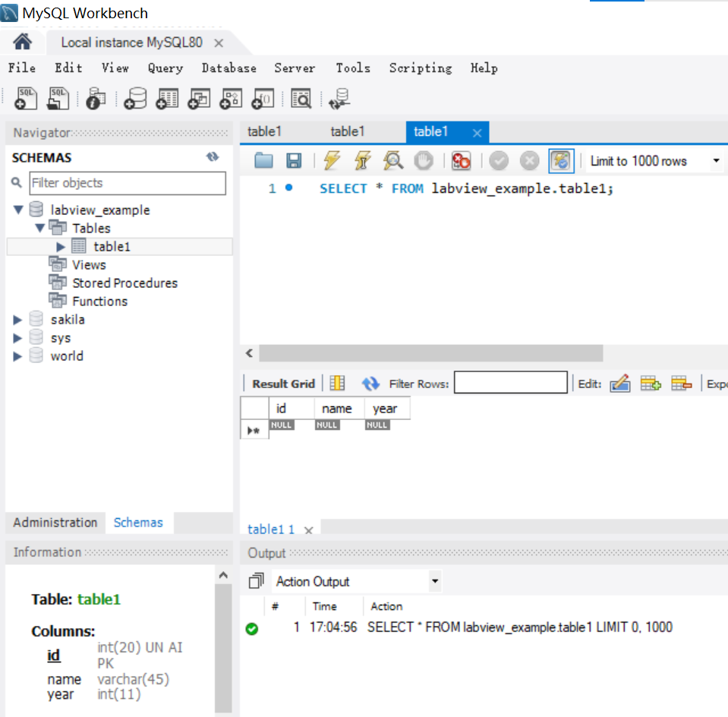728x717 pixels.
Task: Create a new table icon
Action: pyautogui.click(x=167, y=99)
